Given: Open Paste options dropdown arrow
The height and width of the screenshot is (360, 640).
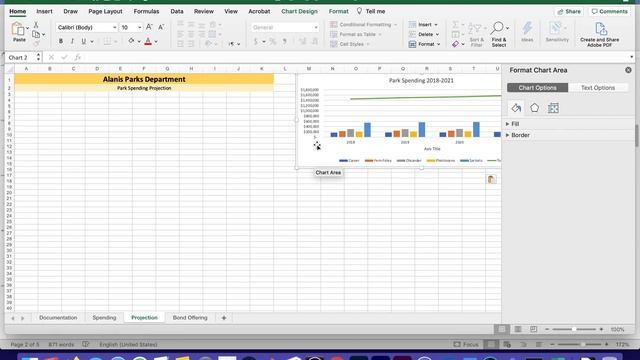Looking at the screenshot, I should 27,28.
